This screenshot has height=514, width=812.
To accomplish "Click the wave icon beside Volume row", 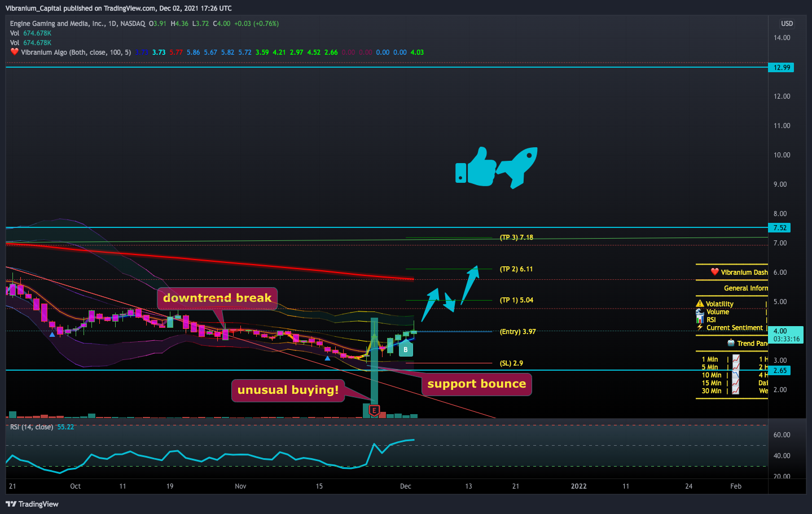I will [x=700, y=311].
